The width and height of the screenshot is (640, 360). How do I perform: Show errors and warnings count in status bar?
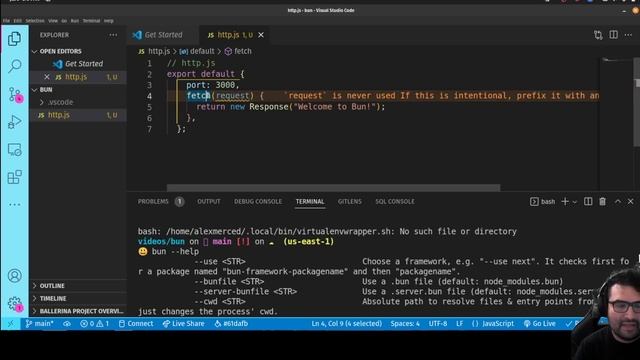[95, 324]
